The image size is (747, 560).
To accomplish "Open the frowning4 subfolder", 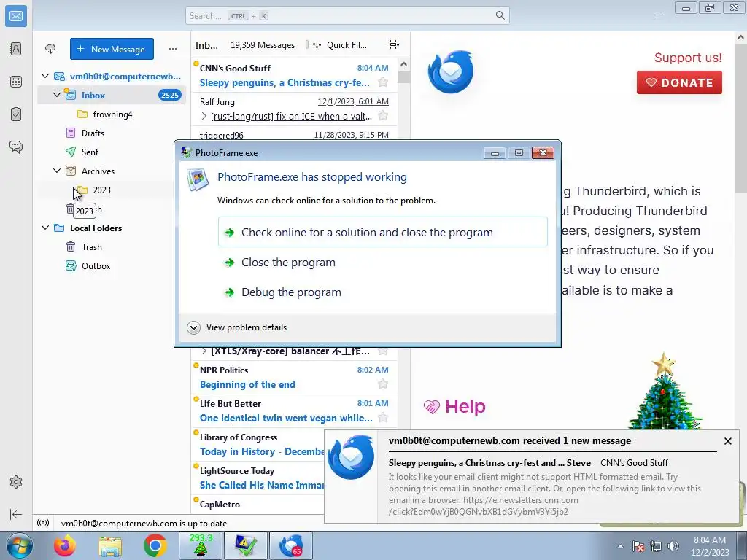I will click(112, 114).
